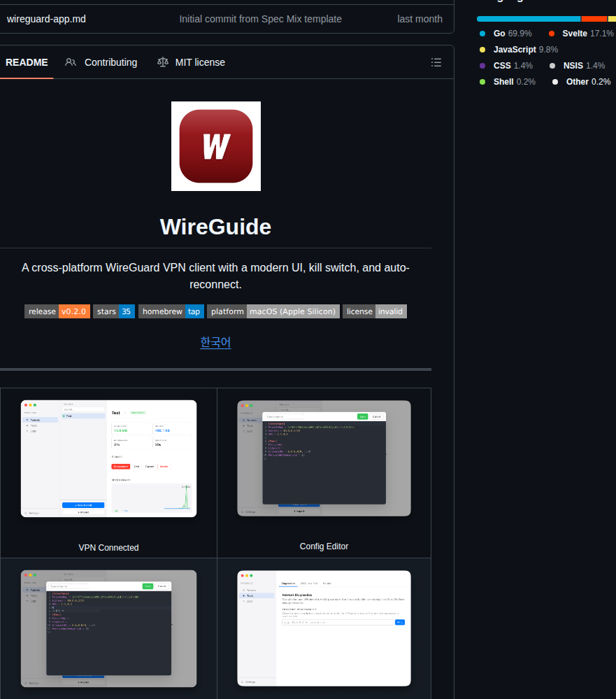Click the purple dot next to CSS
This screenshot has width=616, height=699.
(x=482, y=66)
